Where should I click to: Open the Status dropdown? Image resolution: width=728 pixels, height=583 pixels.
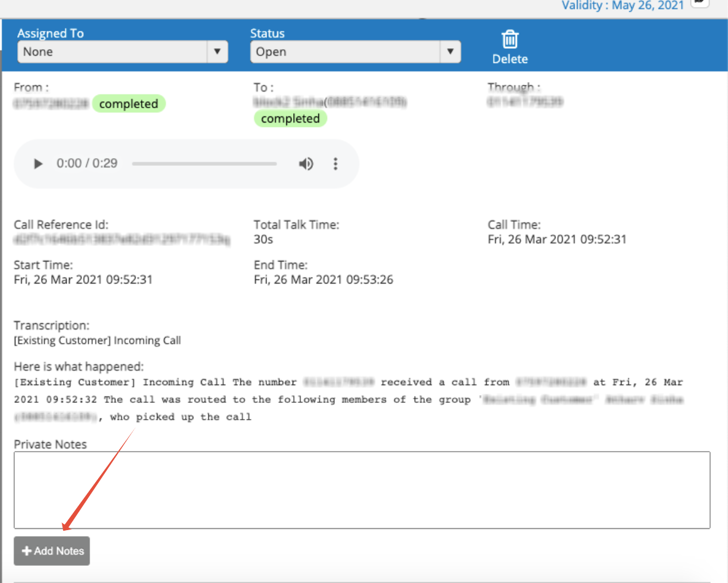click(x=356, y=52)
